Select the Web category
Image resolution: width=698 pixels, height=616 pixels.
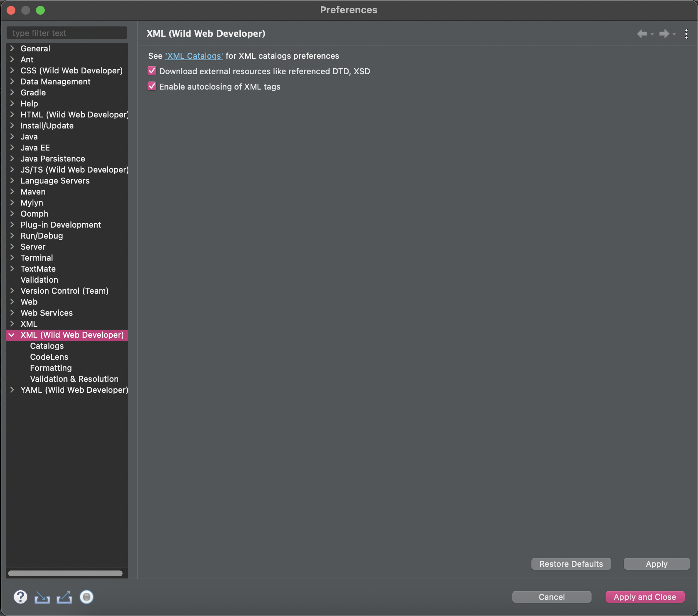tap(29, 302)
